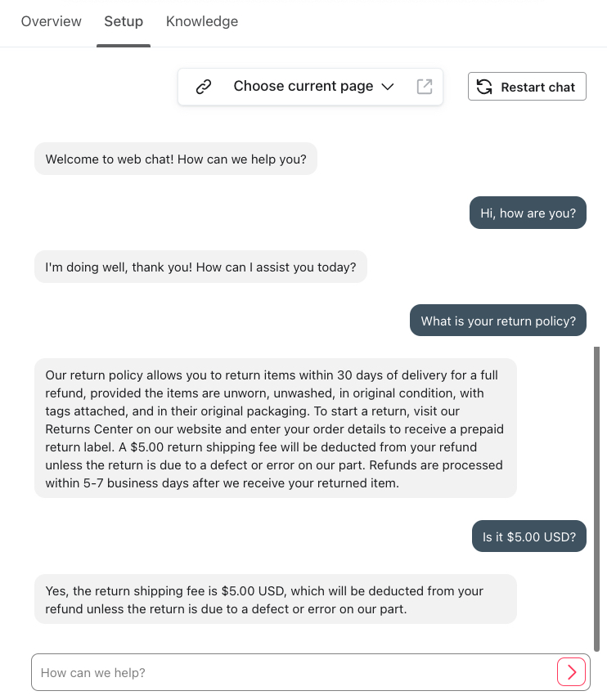The width and height of the screenshot is (607, 700).
Task: Click the Hi how are you bubble
Action: (528, 213)
